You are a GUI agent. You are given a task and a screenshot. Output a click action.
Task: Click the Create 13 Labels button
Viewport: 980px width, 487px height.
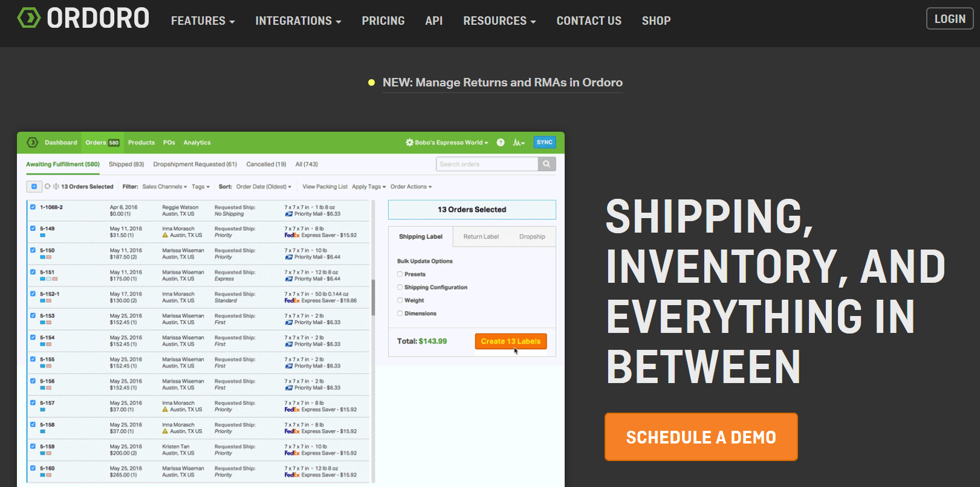tap(511, 341)
